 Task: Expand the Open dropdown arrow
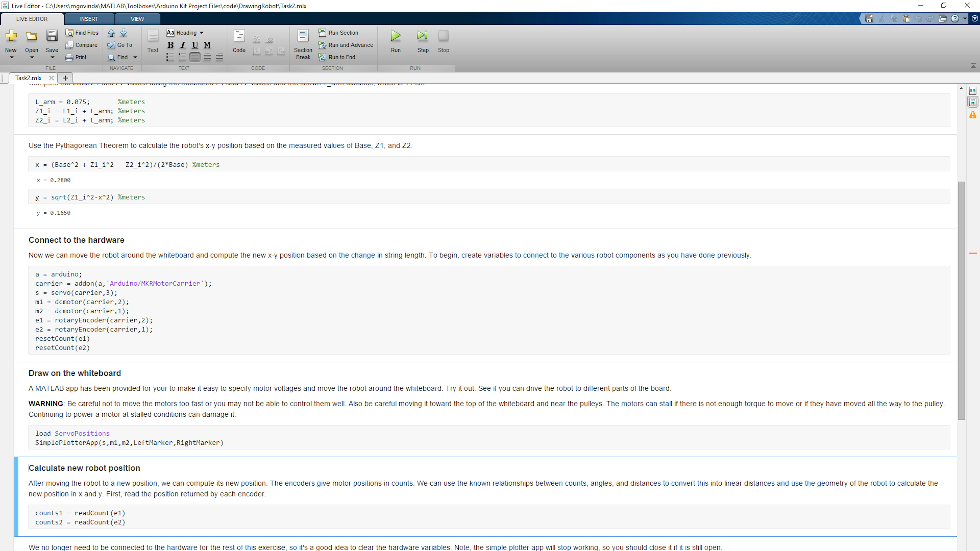[32, 57]
